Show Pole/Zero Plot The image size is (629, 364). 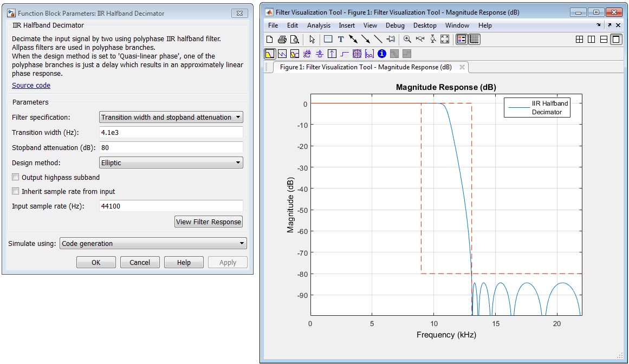click(357, 54)
